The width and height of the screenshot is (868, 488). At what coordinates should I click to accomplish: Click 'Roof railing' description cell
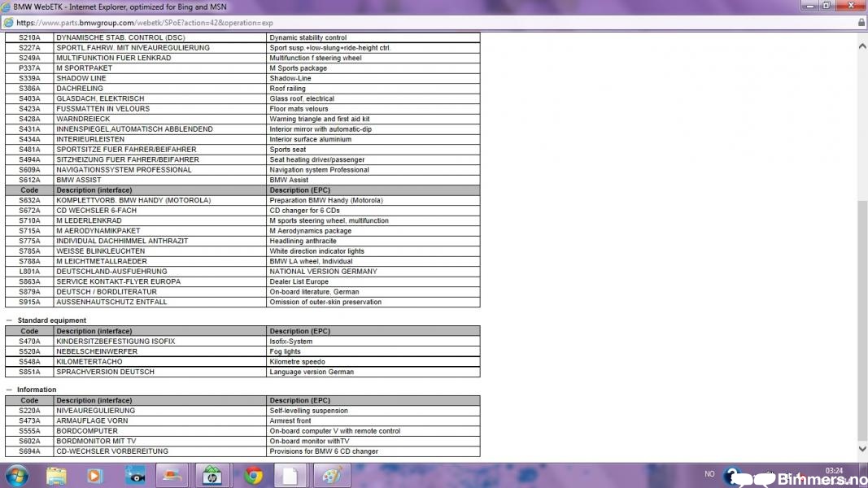373,89
